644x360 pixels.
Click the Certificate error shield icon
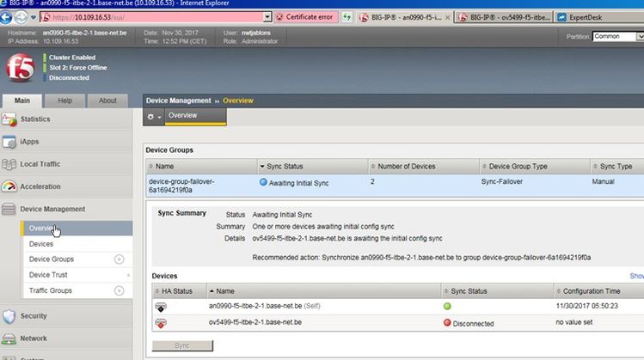tap(279, 17)
